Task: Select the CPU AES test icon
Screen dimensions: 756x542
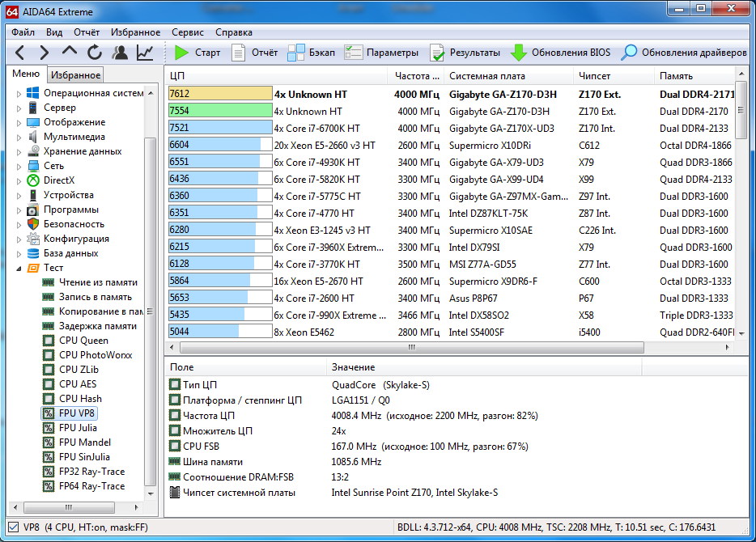Action: coord(49,384)
